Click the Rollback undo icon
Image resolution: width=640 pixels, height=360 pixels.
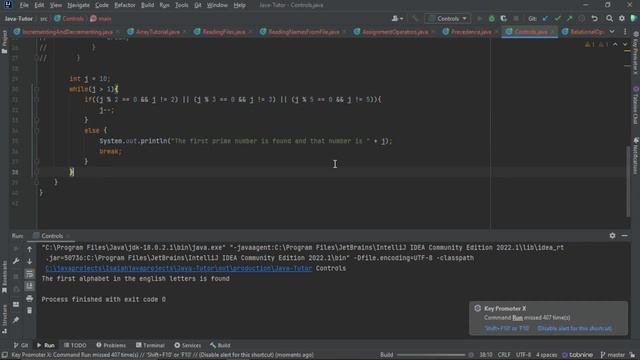click(x=594, y=19)
